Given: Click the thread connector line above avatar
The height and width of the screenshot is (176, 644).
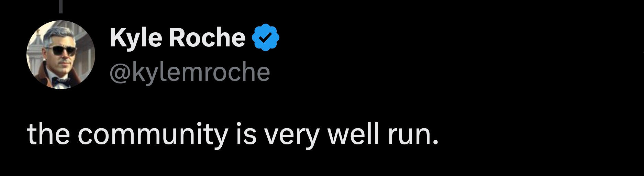Looking at the screenshot, I should tap(61, 7).
